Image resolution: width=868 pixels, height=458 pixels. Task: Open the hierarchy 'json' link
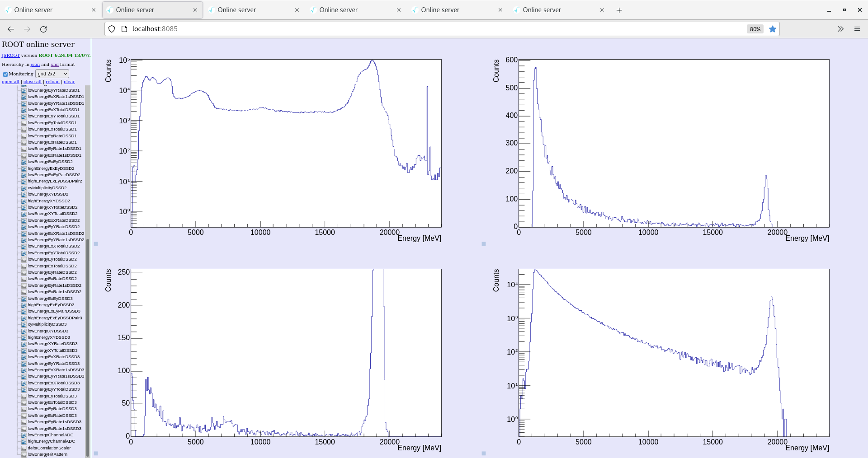[x=35, y=65]
